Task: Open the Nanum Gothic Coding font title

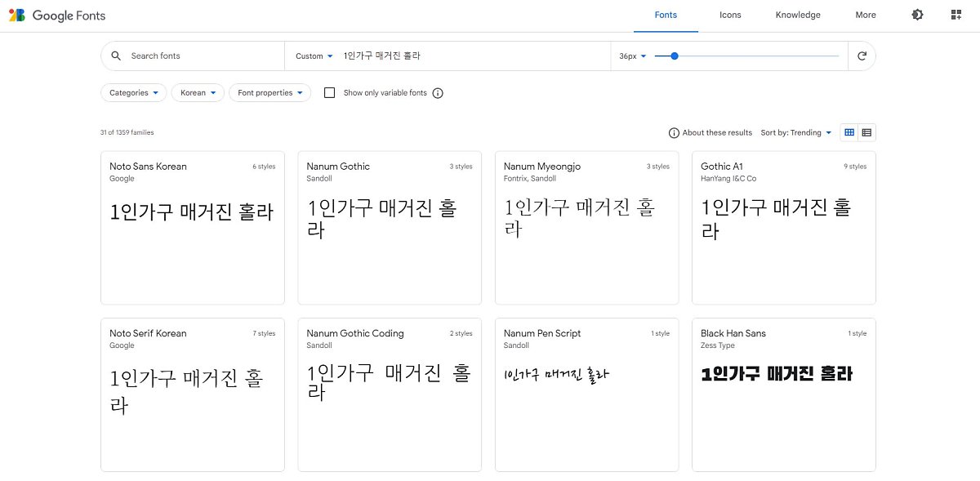Action: point(355,333)
